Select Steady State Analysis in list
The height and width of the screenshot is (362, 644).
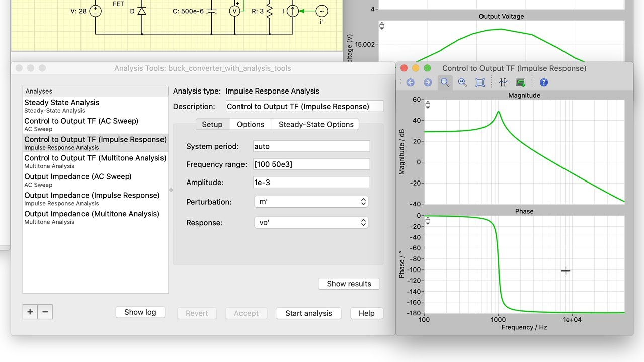pos(95,106)
